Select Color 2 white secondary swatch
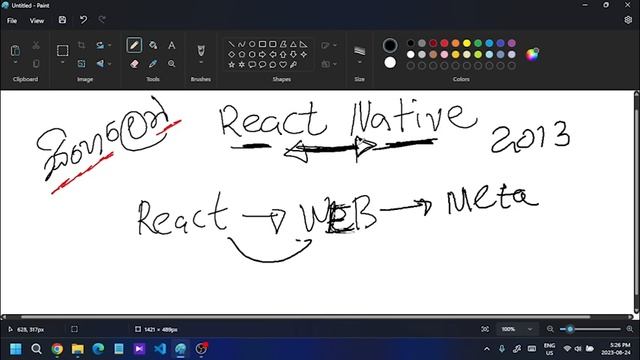 click(390, 62)
